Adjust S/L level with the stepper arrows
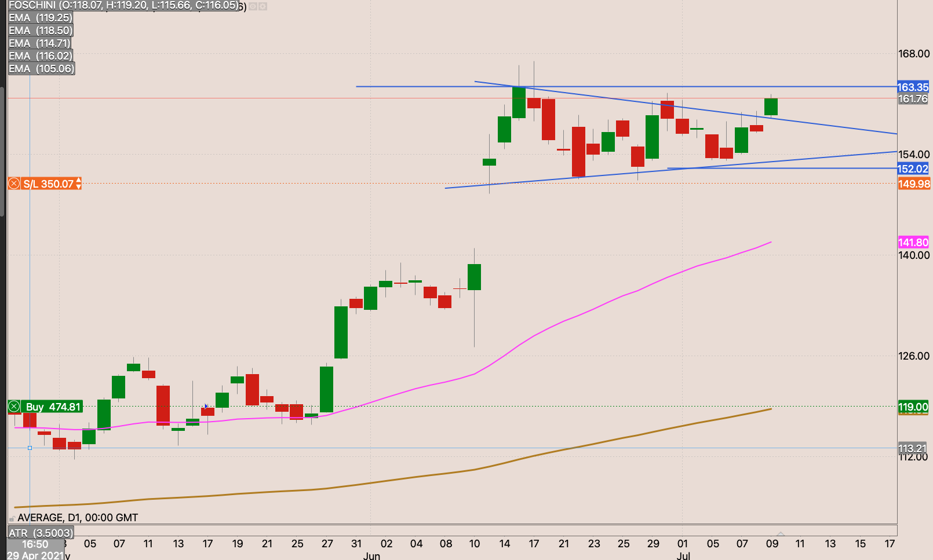Image resolution: width=933 pixels, height=560 pixels. (x=78, y=184)
